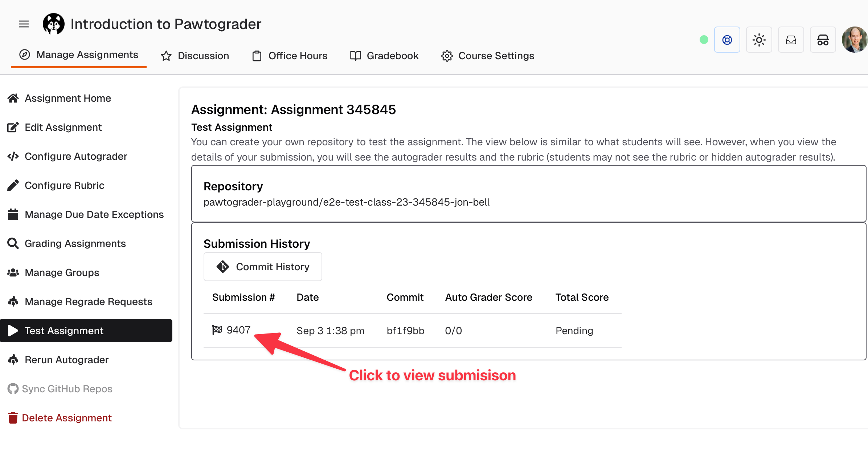Click the wagon icon in the top bar
This screenshot has width=868, height=449.
tap(822, 40)
